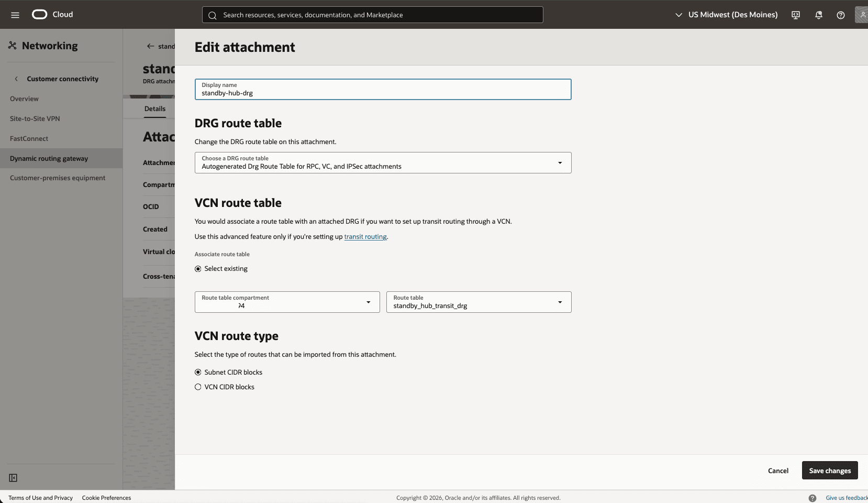This screenshot has width=868, height=503.
Task: Open the user profile avatar
Action: coord(862,15)
